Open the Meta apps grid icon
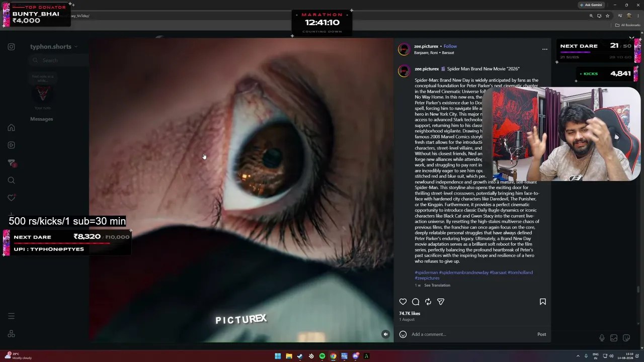Viewport: 644px width, 362px height. pos(11,334)
